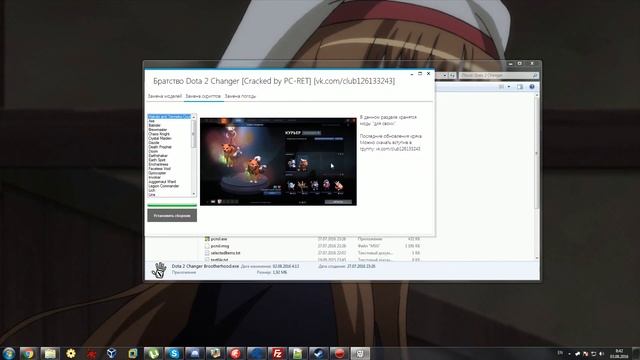Toggle the Explorer preview pane icon
The height and width of the screenshot is (360, 640).
click(520, 87)
